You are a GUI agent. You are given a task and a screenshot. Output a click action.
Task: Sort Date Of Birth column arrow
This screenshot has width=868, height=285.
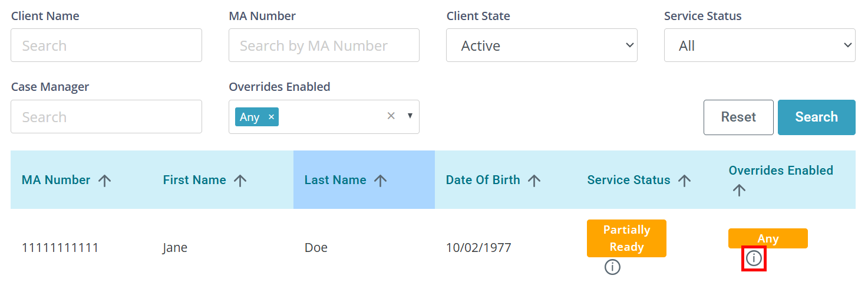point(534,181)
